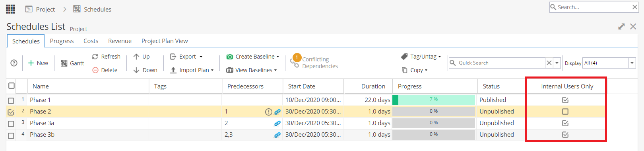Toggle Internal Users Only for Phase 3a
Screen dimensions: 644x151
(x=565, y=123)
